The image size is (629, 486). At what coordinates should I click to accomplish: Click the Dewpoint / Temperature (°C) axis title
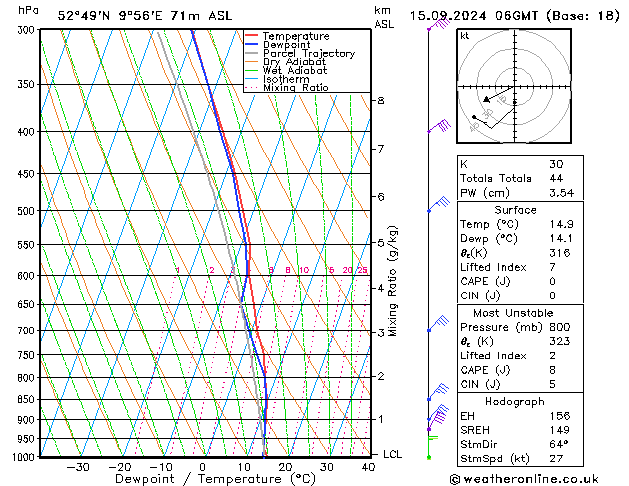(215, 479)
